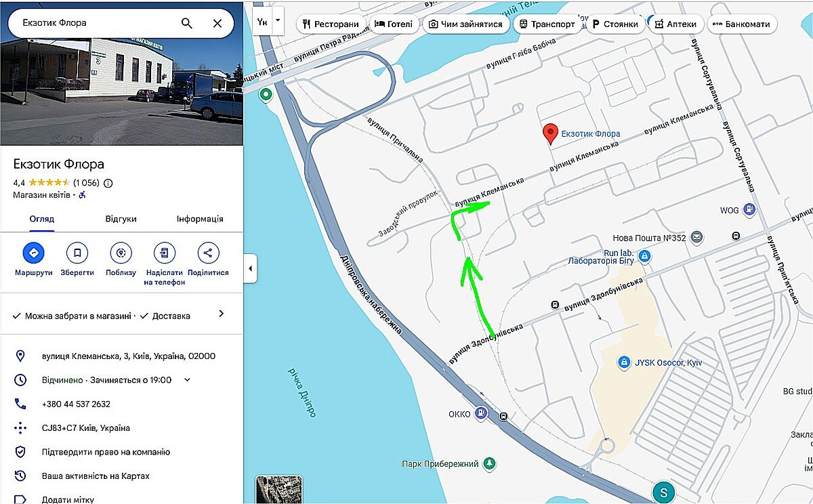Open the storefront photo thumbnail
Screen dimensions: 813x504
(x=121, y=72)
